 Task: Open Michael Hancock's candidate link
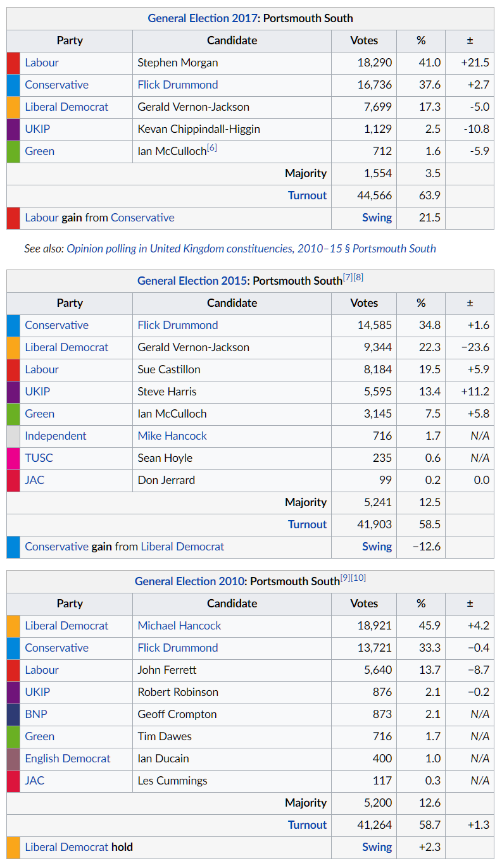tap(179, 626)
